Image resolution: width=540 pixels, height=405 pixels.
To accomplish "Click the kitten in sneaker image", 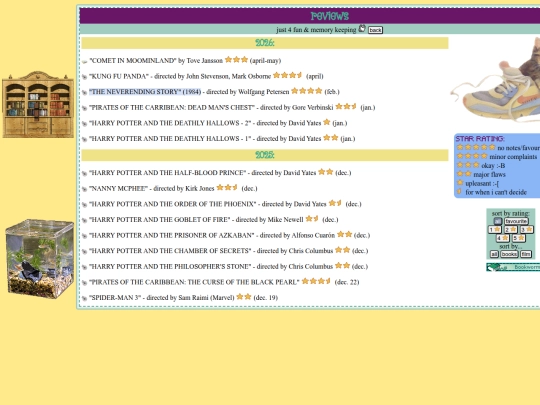I will pos(496,79).
